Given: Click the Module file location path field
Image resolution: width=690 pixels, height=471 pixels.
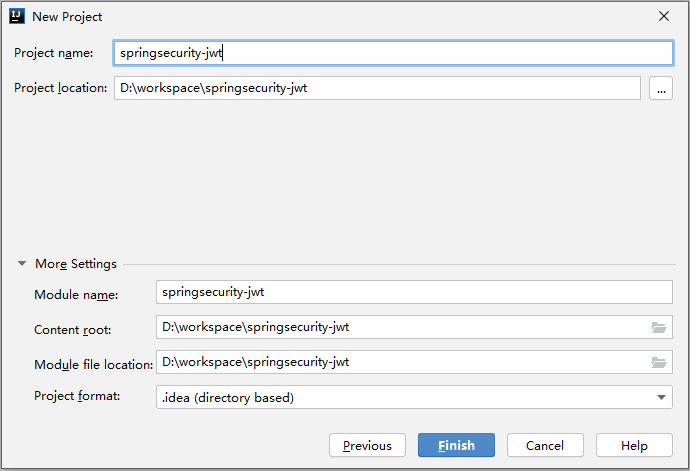Looking at the screenshot, I should pyautogui.click(x=414, y=362).
